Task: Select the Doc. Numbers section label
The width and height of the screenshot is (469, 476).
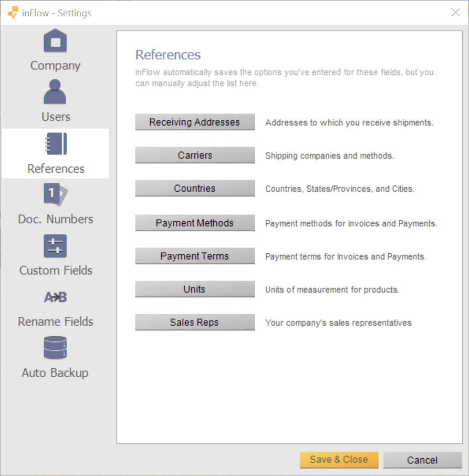Action: point(56,219)
